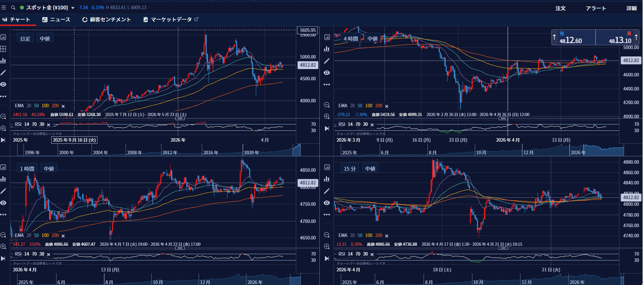The image size is (644, 285).
Task: Select the drawing pencil tool in 4-hour chart
Action: pos(327,61)
